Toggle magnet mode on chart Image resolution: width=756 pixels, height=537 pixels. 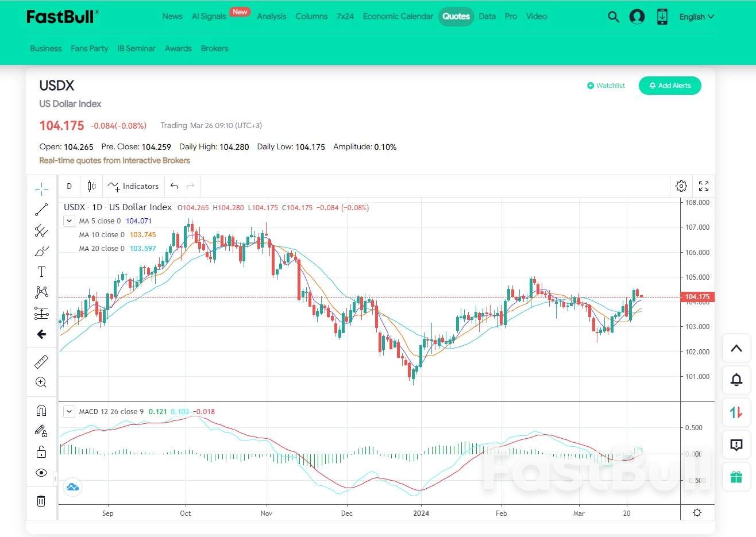pos(41,410)
